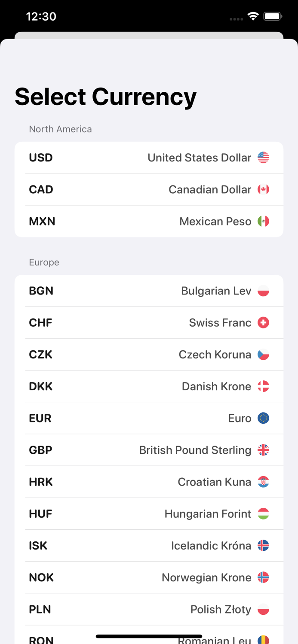Click the British flag icon
The width and height of the screenshot is (298, 644).
(x=264, y=450)
